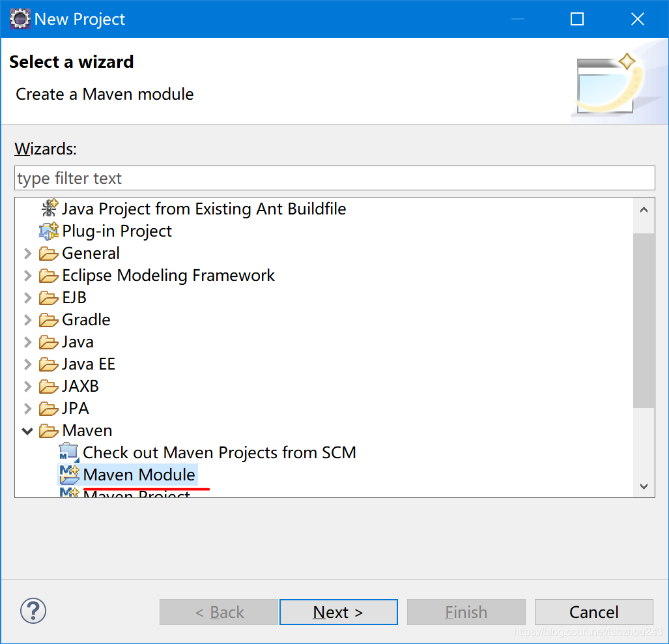Expand the Eclipse Modeling Framework category

pos(28,276)
